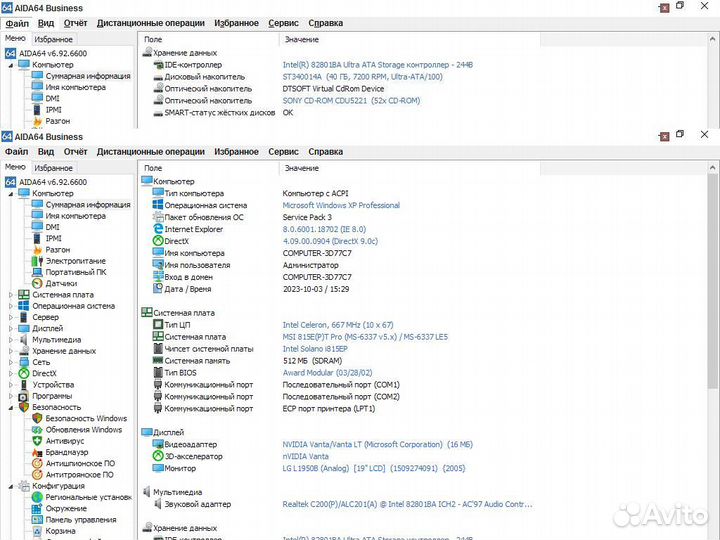Switch to the Меню tab in the upper window
Screen dimensions: 720x540
15,39
